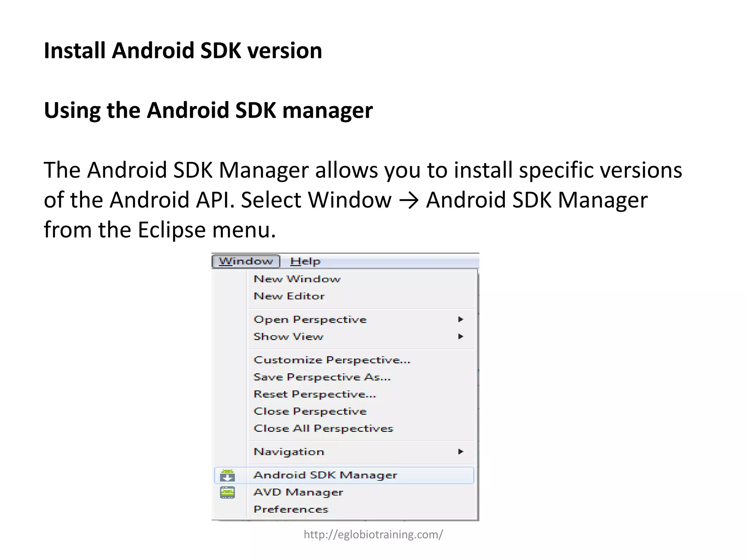Viewport: 747px width, 560px height.
Task: Click 'from the Eclipse menu.' text
Action: pyautogui.click(x=160, y=230)
